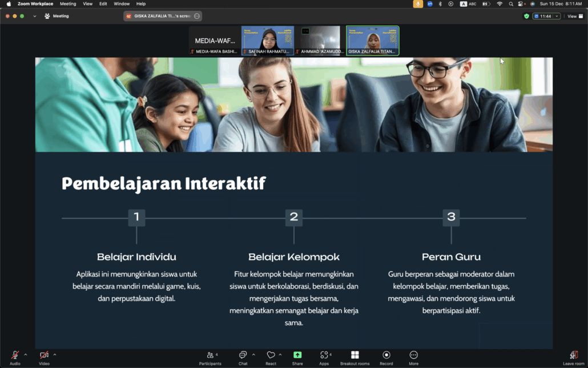Expand the dropdown chevron next to window controls
The height and width of the screenshot is (368, 588).
tap(34, 16)
